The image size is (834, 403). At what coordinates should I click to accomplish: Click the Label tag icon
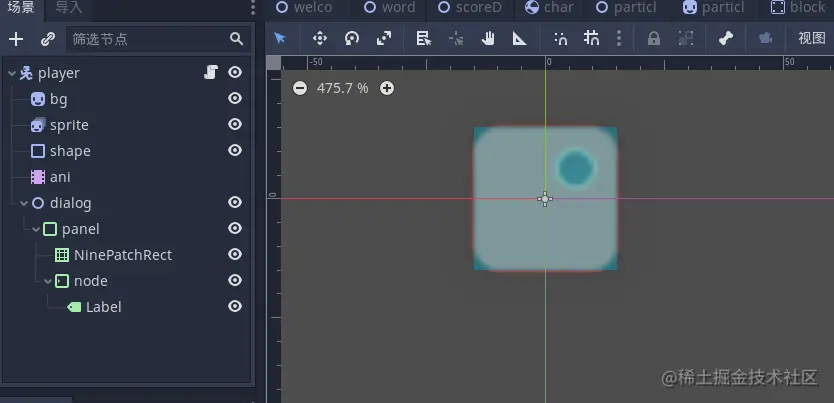pos(74,307)
